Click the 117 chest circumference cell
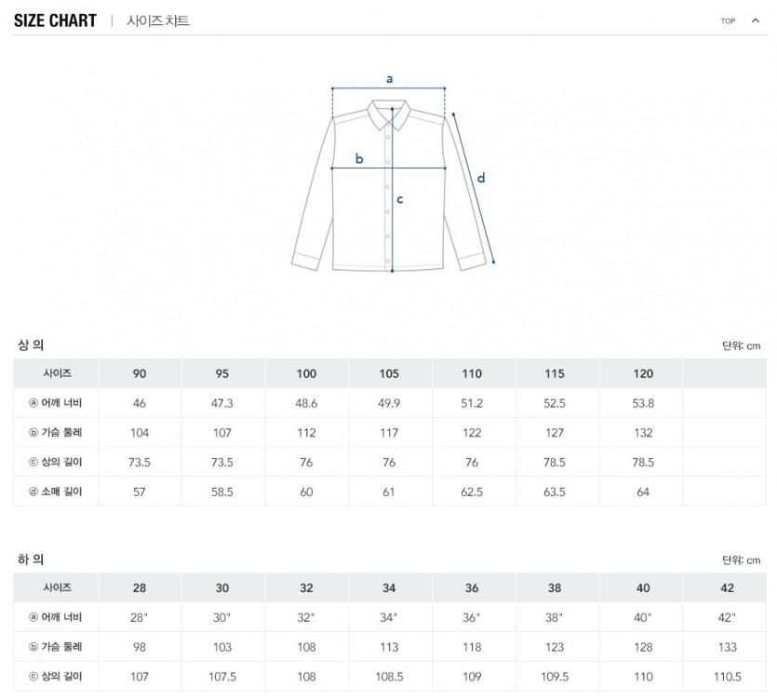 tap(389, 433)
